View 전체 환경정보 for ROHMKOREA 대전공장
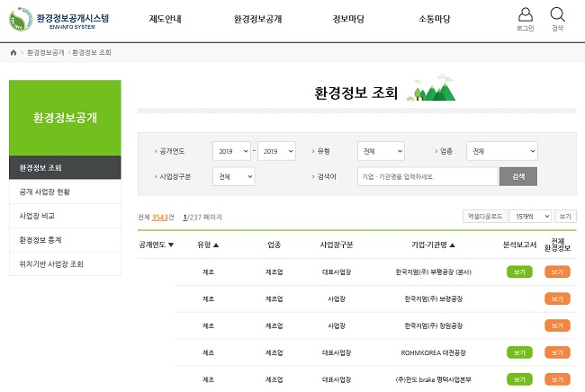This screenshot has height=392, width=585. [x=557, y=352]
